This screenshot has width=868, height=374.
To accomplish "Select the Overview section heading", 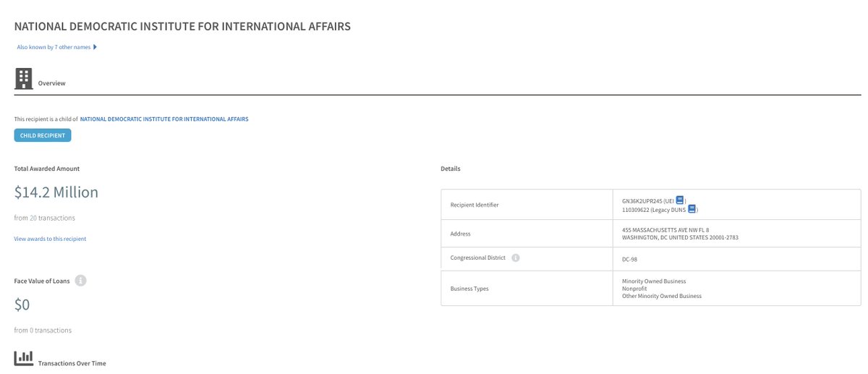I will (x=52, y=83).
